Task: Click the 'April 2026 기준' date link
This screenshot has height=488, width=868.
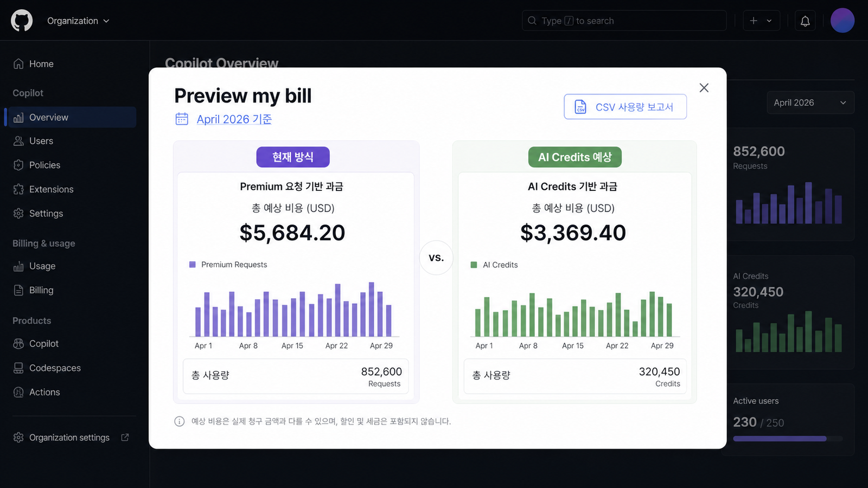Action: (234, 119)
